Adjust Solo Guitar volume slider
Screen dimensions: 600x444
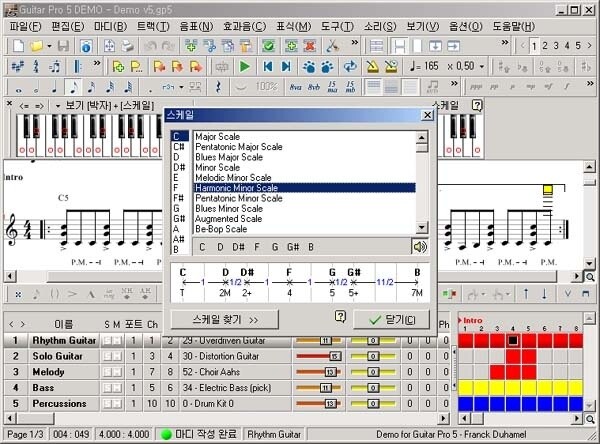318,356
